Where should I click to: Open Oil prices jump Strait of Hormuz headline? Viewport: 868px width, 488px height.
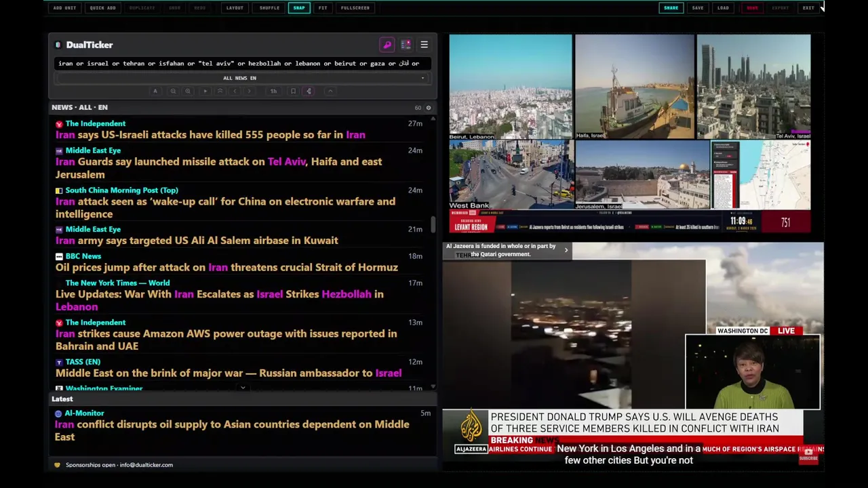tap(226, 268)
